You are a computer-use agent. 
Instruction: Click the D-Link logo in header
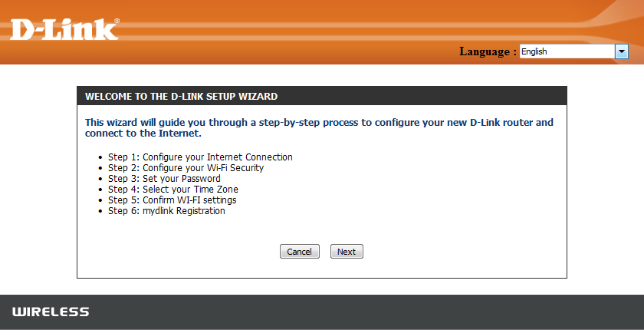64,29
